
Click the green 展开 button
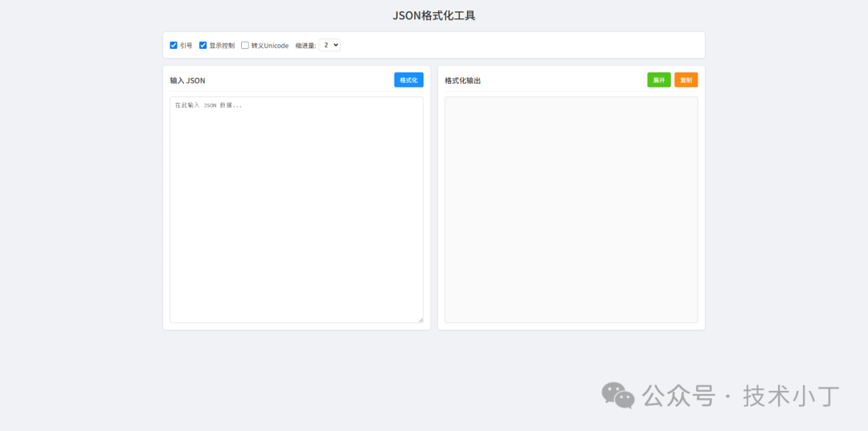[x=658, y=80]
